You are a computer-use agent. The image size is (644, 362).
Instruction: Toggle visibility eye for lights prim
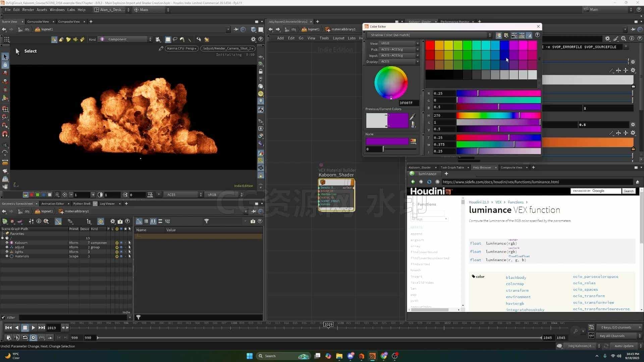[121, 252]
